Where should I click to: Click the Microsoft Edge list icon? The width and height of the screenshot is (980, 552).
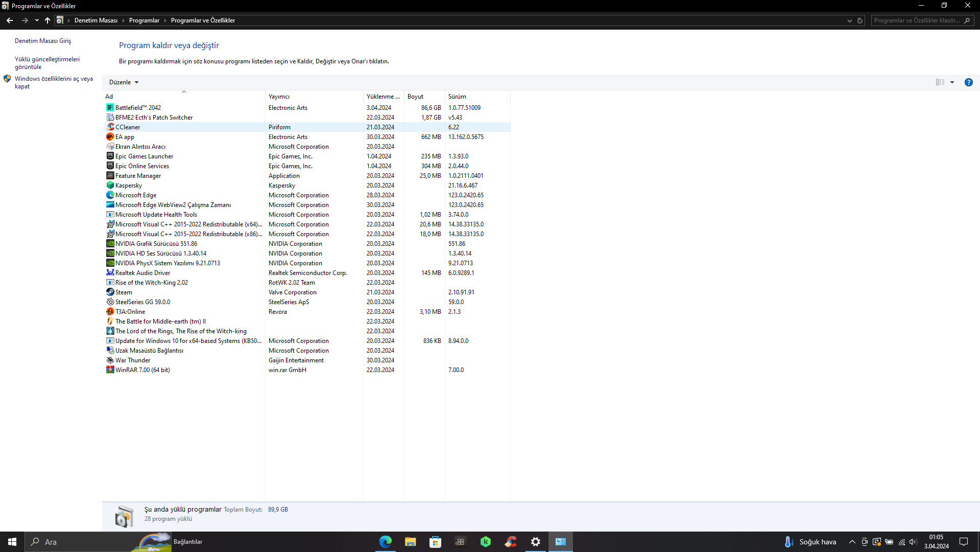pyautogui.click(x=110, y=195)
